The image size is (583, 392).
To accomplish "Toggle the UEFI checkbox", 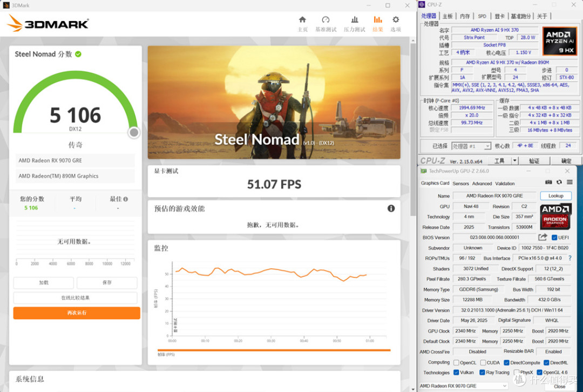I will tap(554, 238).
